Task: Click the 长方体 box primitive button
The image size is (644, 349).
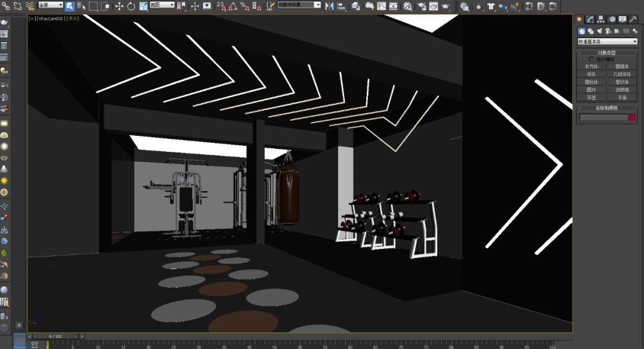Action: click(592, 67)
